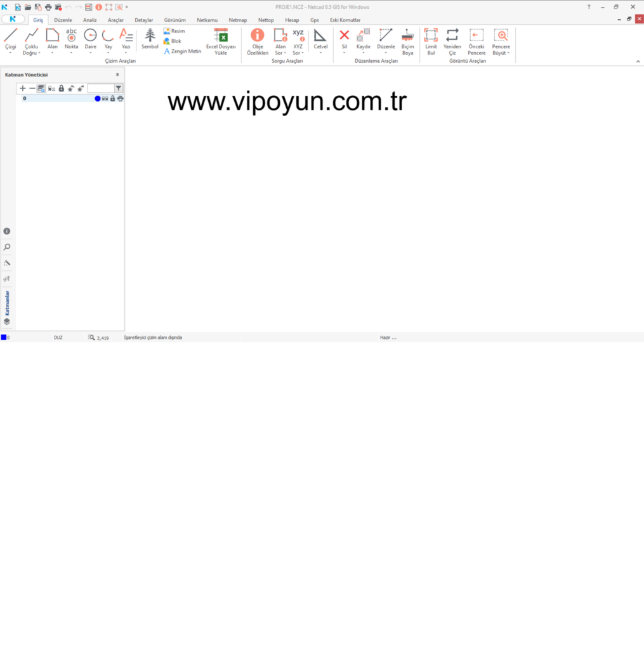This screenshot has height=650, width=644.
Task: Toggle all layers visibility in layer toolbar
Action: (51, 88)
